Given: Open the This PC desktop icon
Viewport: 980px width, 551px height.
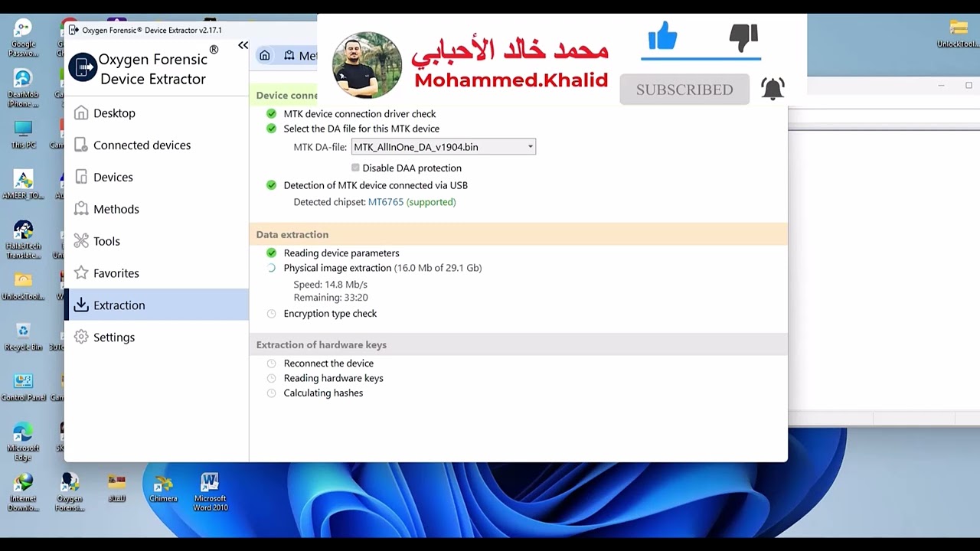Looking at the screenshot, I should click(x=23, y=135).
